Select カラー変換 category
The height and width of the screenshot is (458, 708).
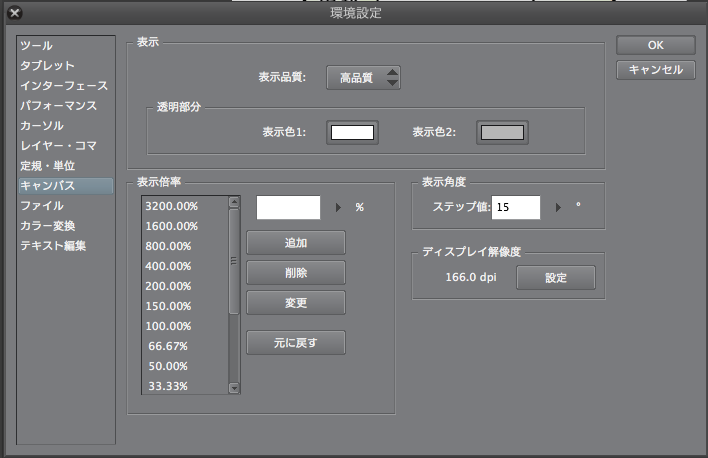click(66, 226)
